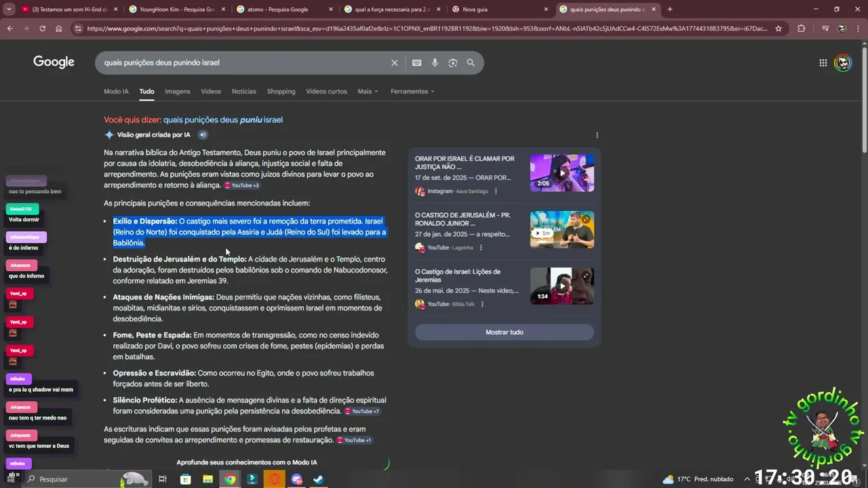The image size is (868, 488).
Task: Click the Mostrar tudo button
Action: click(505, 332)
